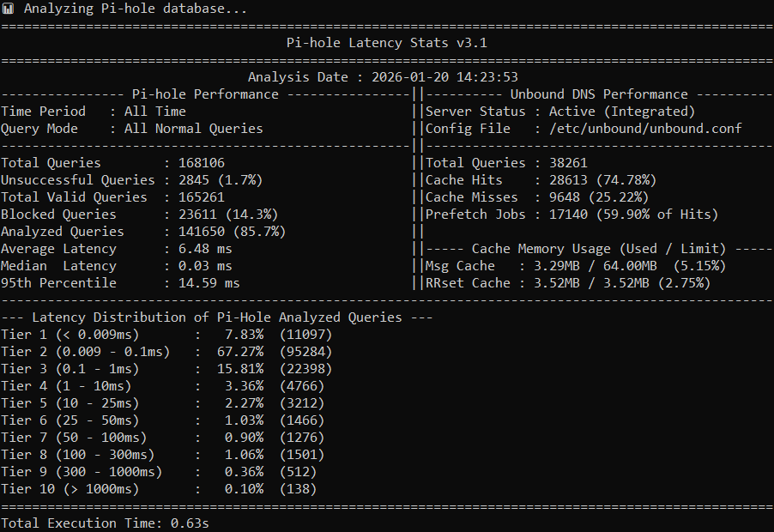Viewport: 774px width, 532px height.
Task: Click the Pi-hole Performance section header
Action: point(204,94)
